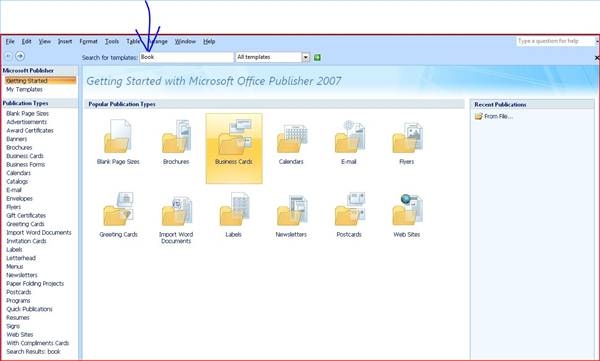This screenshot has width=600, height=361.
Task: Expand the All templates dropdown arrow
Action: [x=306, y=57]
